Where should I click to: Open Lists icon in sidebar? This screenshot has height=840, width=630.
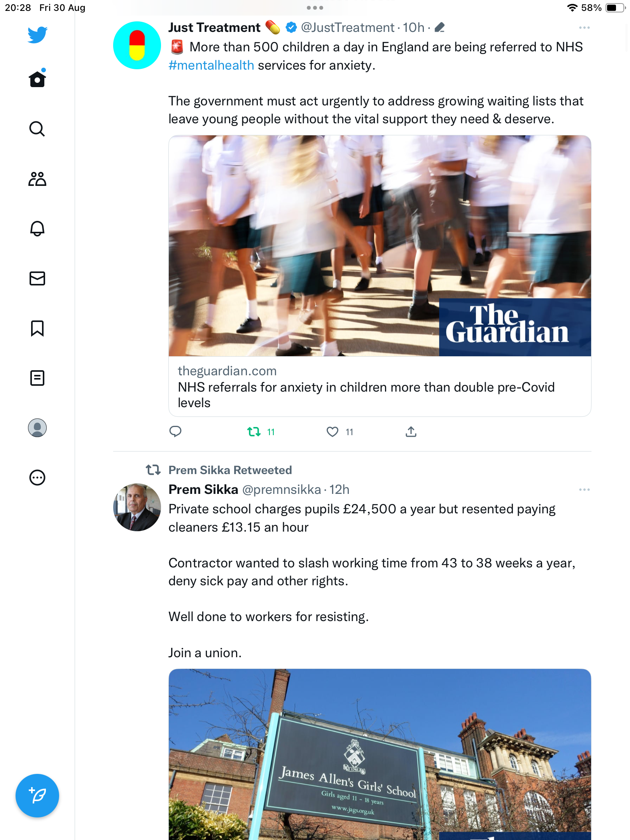point(37,378)
